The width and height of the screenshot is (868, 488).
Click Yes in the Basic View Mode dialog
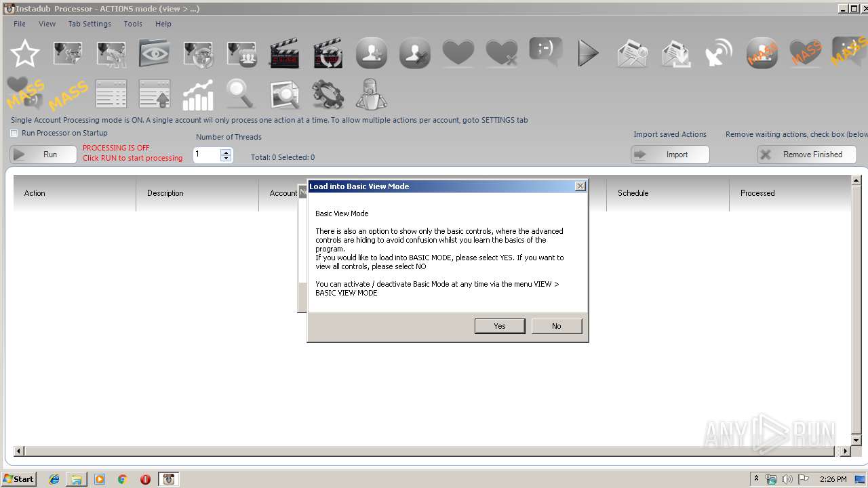pyautogui.click(x=500, y=326)
